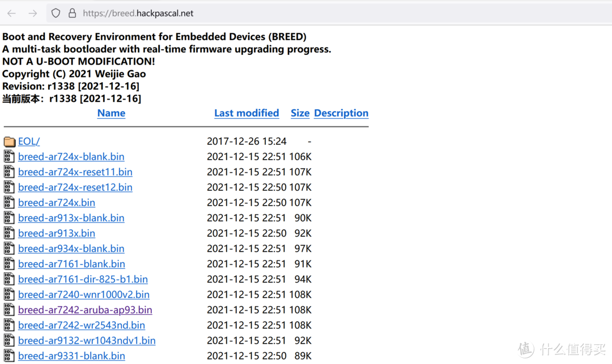Download breed-ar7161-dir-825-b1.bin file
Image resolution: width=612 pixels, height=364 pixels.
[x=83, y=279]
